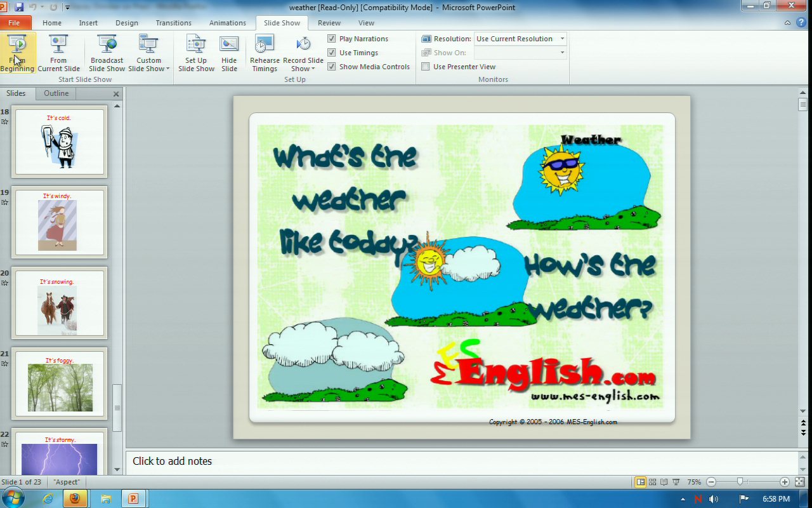Screen dimensions: 812x508
Task: Enable Use Presenter View
Action: (426, 67)
